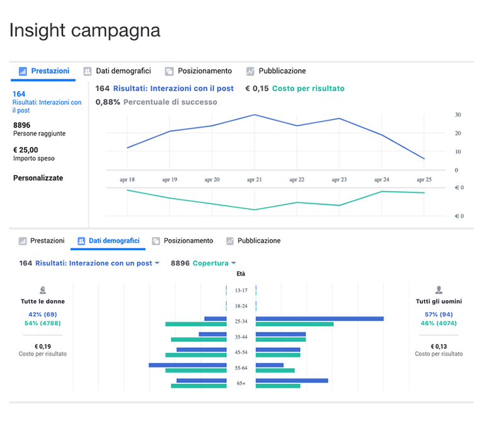Click the Prestazioni bar chart icon in top tabs
The height and width of the screenshot is (423, 504).
pos(23,72)
